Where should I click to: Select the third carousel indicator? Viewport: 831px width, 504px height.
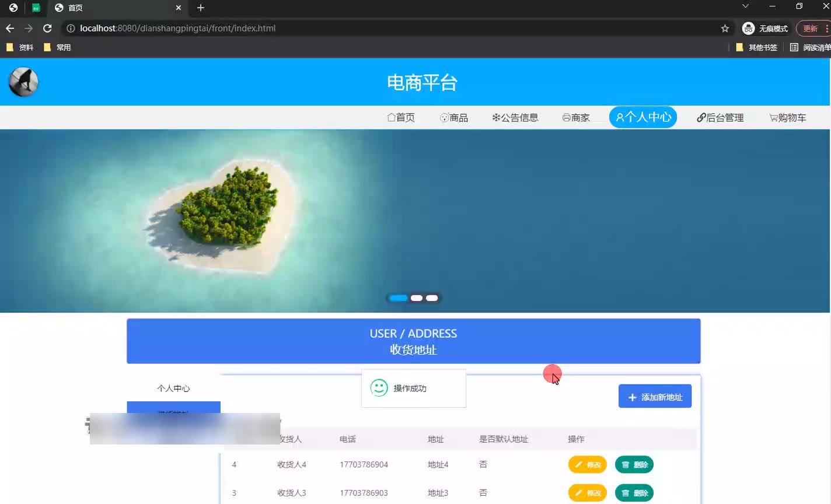tap(432, 298)
